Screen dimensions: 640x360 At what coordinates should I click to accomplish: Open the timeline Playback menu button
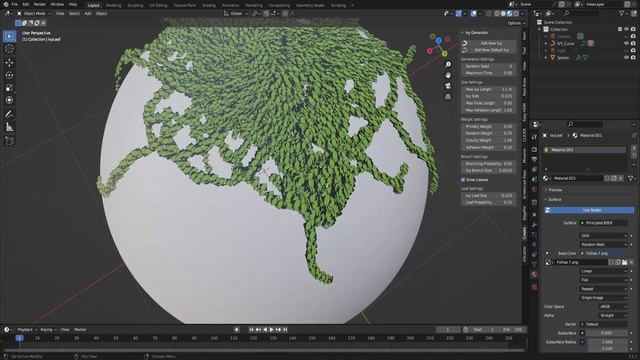coord(27,330)
